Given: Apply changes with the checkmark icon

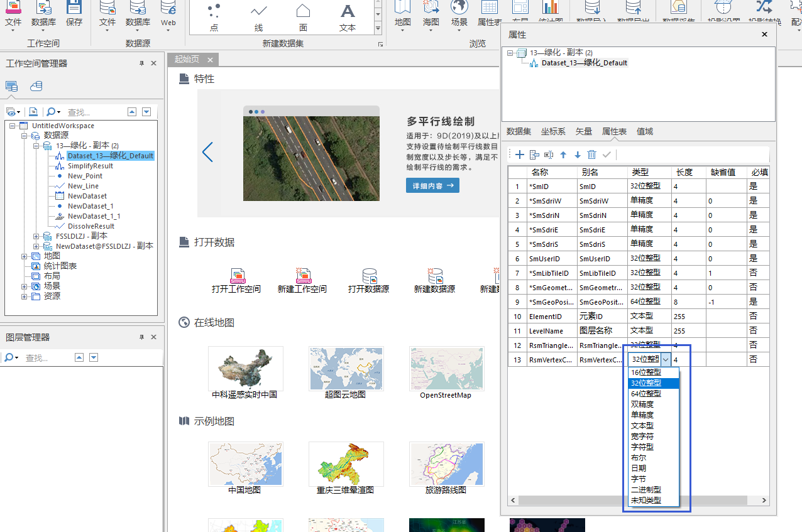Looking at the screenshot, I should click(607, 155).
